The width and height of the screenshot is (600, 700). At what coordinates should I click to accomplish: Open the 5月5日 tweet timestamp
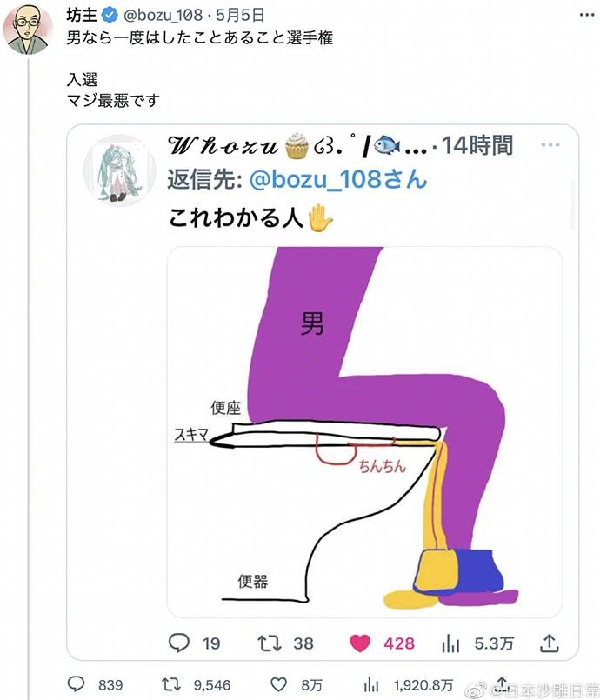coord(240,15)
